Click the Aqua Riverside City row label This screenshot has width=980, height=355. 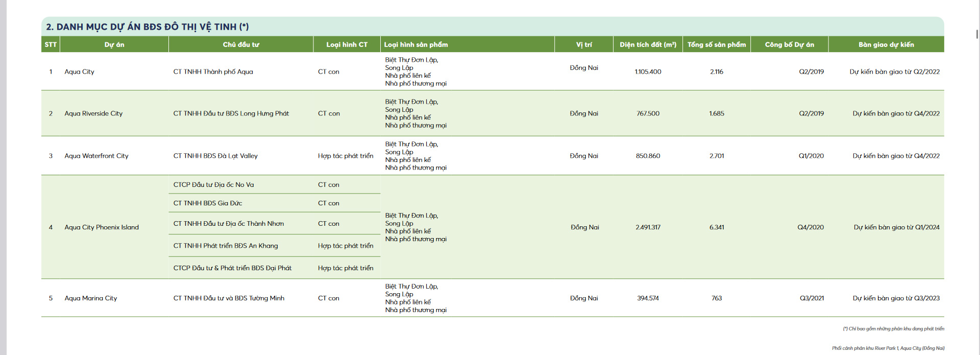click(93, 113)
